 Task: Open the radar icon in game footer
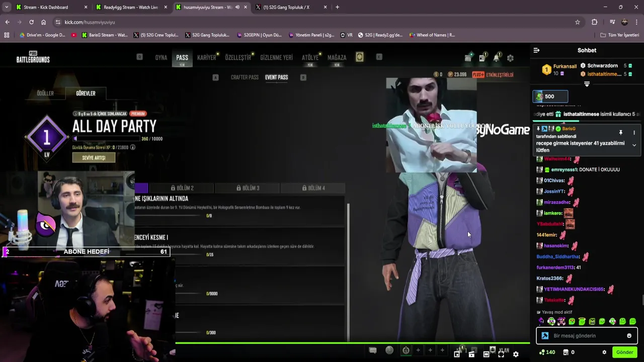click(389, 350)
